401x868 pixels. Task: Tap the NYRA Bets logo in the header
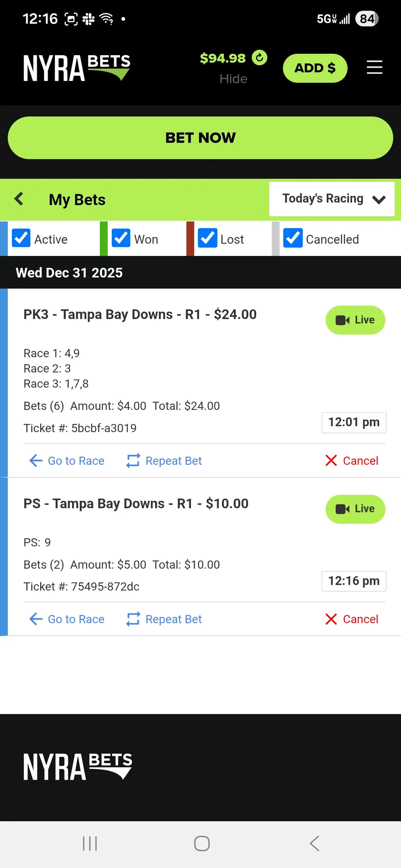click(x=77, y=67)
